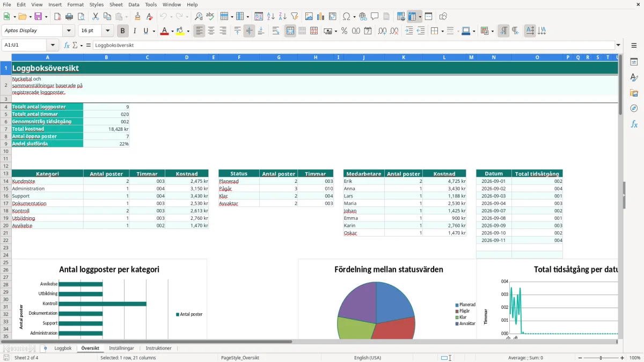Image resolution: width=644 pixels, height=362 pixels.
Task: Open Find & Replace from the toolbar
Action: click(199, 17)
